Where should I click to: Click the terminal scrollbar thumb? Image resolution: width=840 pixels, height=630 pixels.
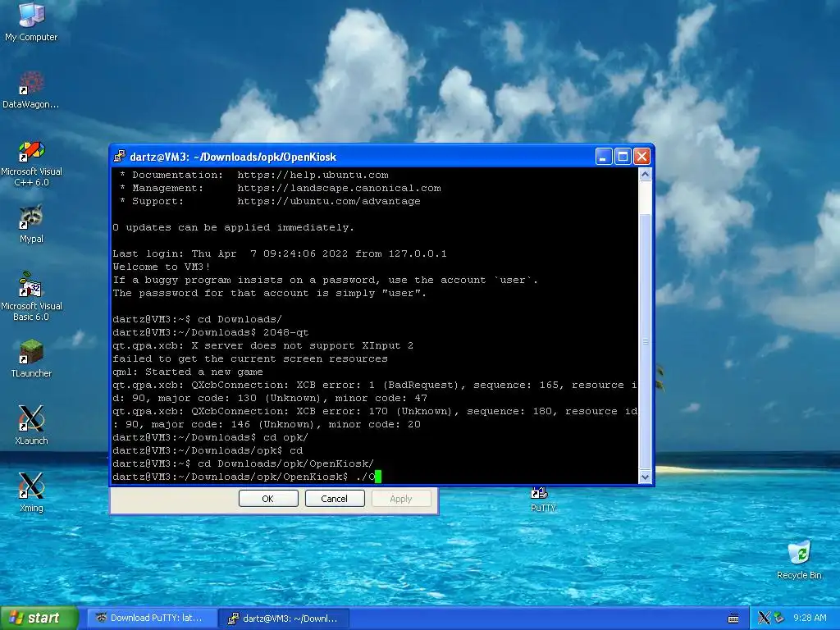tap(645, 341)
